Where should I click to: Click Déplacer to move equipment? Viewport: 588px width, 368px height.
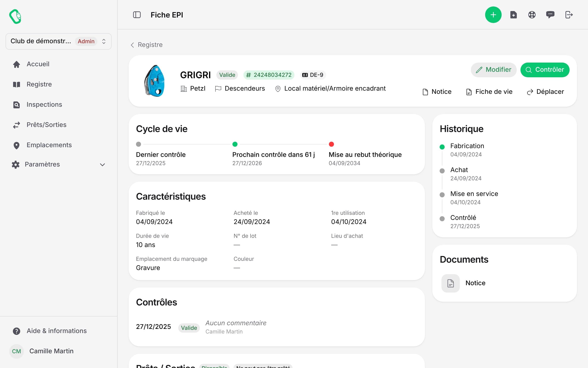tap(546, 92)
